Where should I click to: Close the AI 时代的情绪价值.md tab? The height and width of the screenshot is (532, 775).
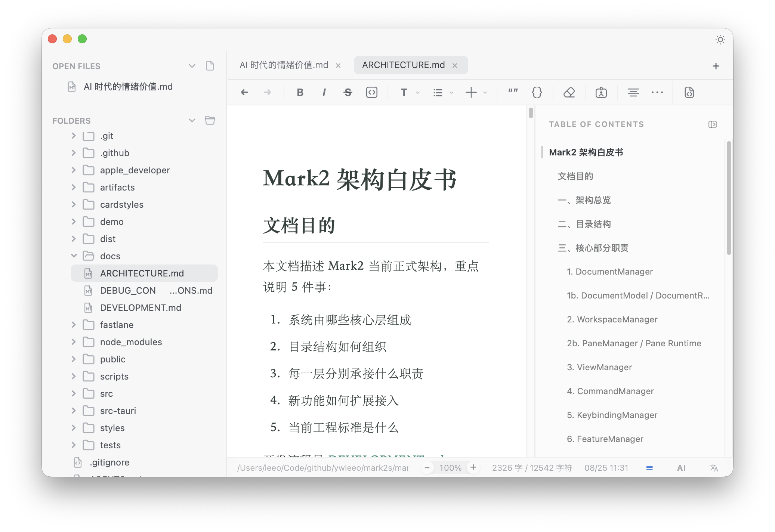tap(338, 65)
